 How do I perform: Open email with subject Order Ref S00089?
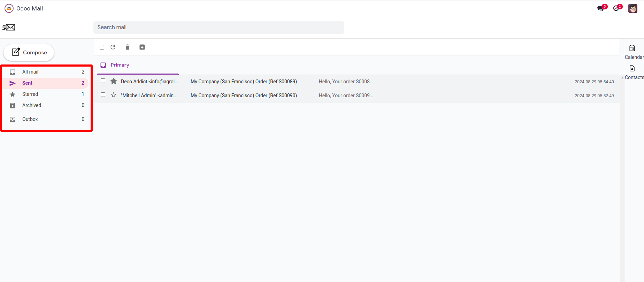point(244,82)
